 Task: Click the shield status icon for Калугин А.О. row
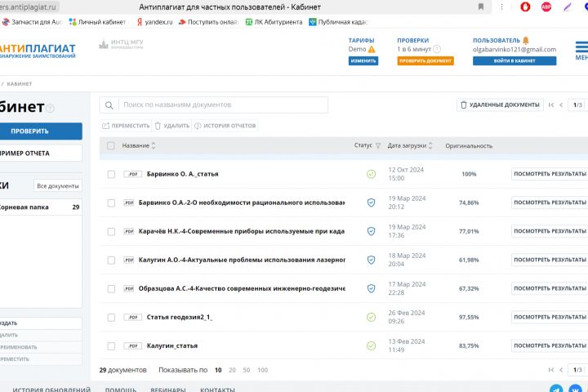pyautogui.click(x=372, y=260)
